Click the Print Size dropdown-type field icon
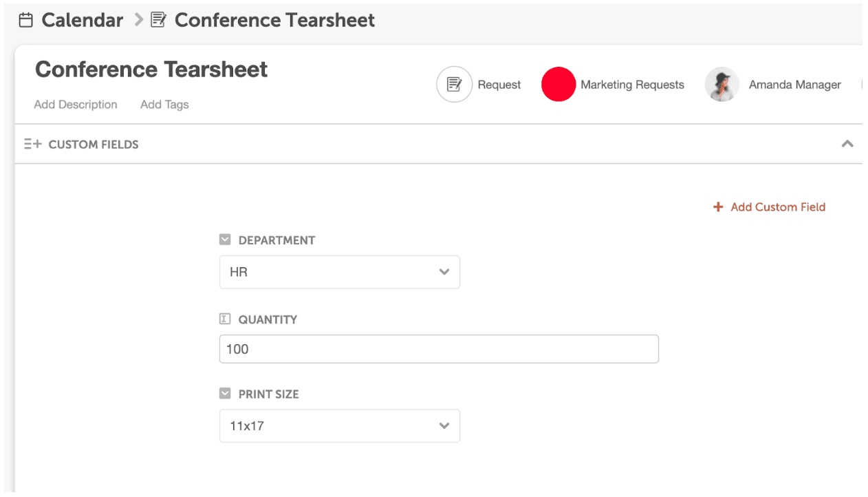Viewport: 868px width, 497px height. click(225, 393)
